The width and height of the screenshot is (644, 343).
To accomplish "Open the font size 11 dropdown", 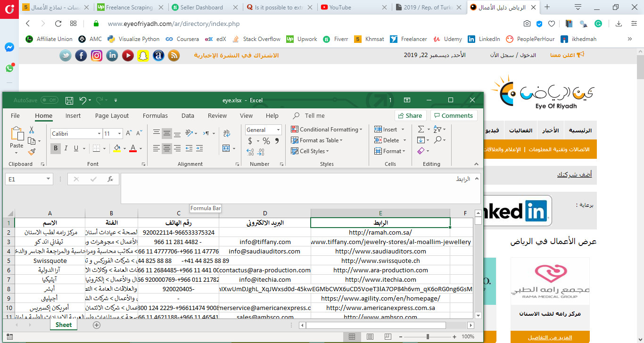I will click(x=120, y=134).
